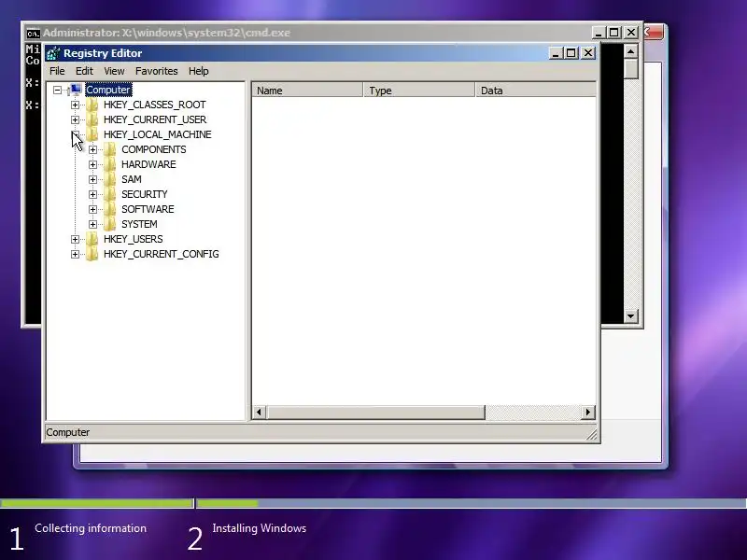
Task: Click the Registry Editor title bar icon
Action: [x=53, y=53]
